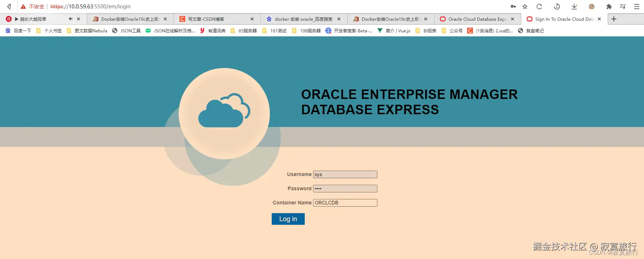
Task: Click the address bar URL 10.0.59.63:5500/em/login
Action: pyautogui.click(x=90, y=7)
